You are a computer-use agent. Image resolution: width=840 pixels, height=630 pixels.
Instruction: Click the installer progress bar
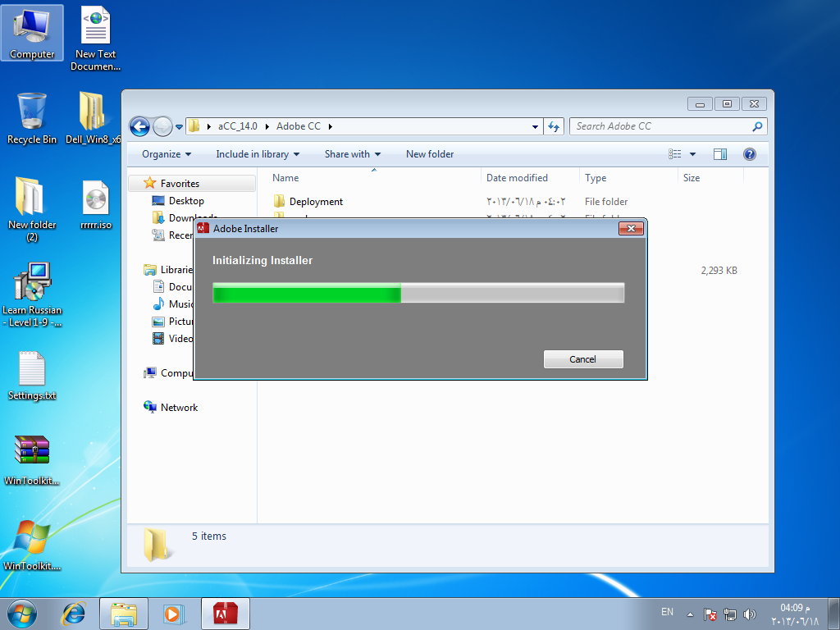tap(418, 293)
